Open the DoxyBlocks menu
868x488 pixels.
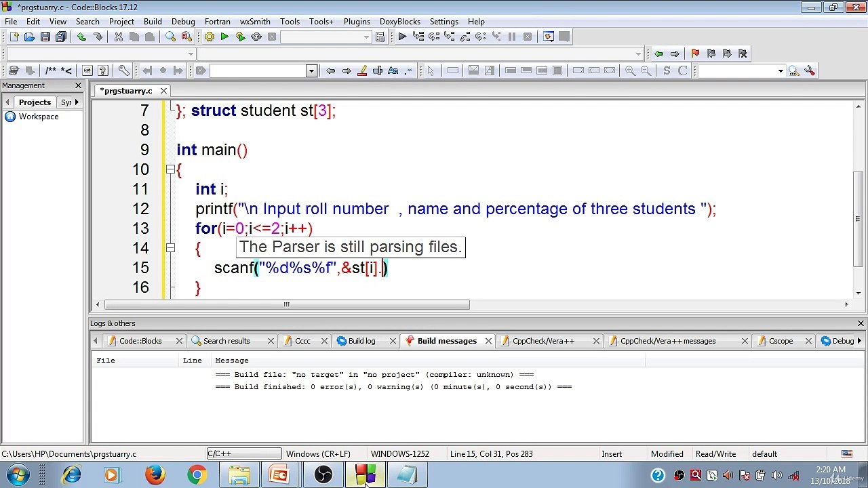(x=400, y=22)
